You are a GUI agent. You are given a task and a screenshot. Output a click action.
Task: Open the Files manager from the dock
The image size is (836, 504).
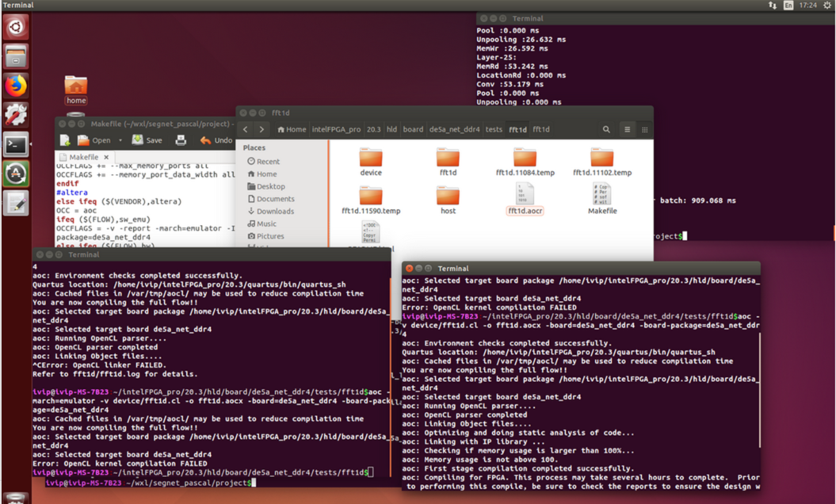click(16, 56)
